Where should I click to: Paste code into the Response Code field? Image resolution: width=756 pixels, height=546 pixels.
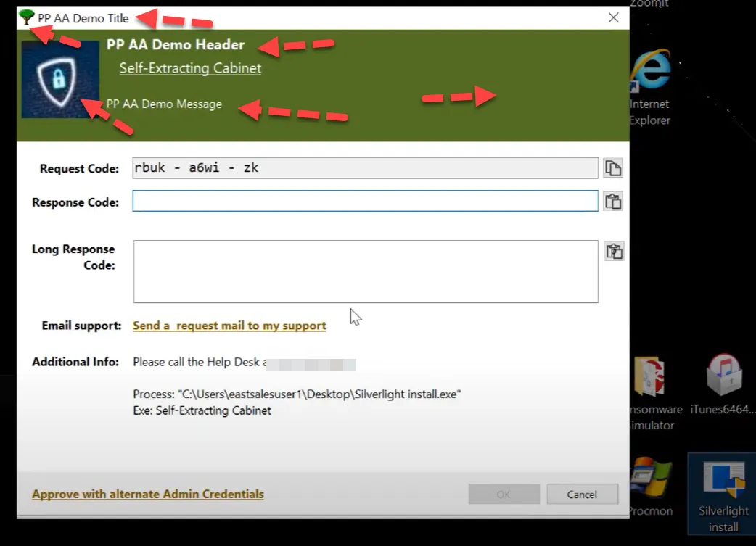(613, 201)
